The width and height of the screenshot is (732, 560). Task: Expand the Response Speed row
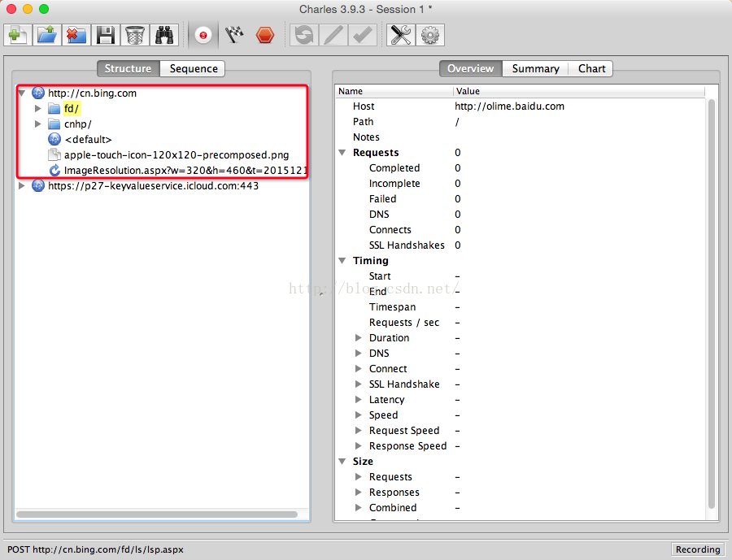click(x=358, y=445)
